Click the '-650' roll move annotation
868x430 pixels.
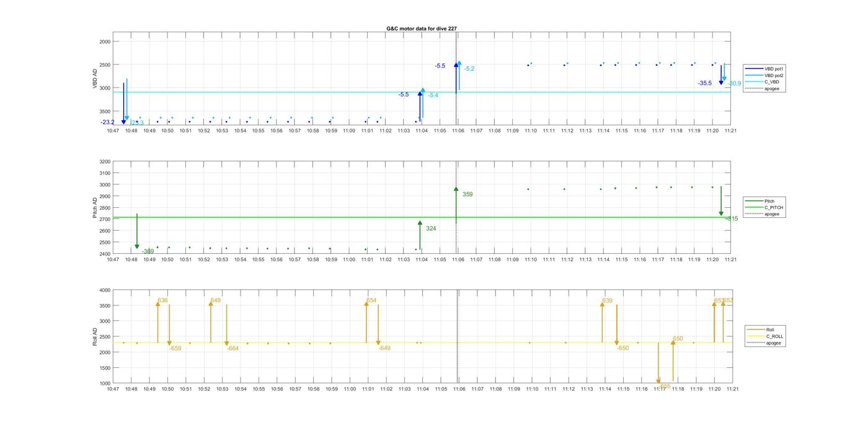pyautogui.click(x=622, y=348)
